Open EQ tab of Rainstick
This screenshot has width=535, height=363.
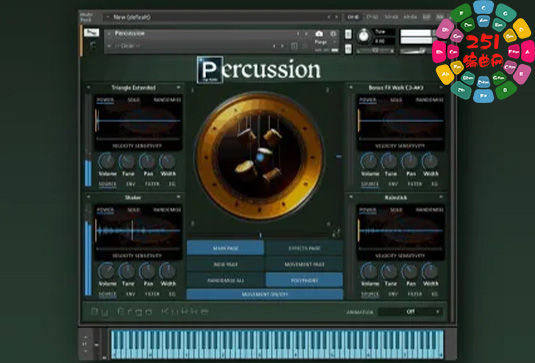point(434,294)
